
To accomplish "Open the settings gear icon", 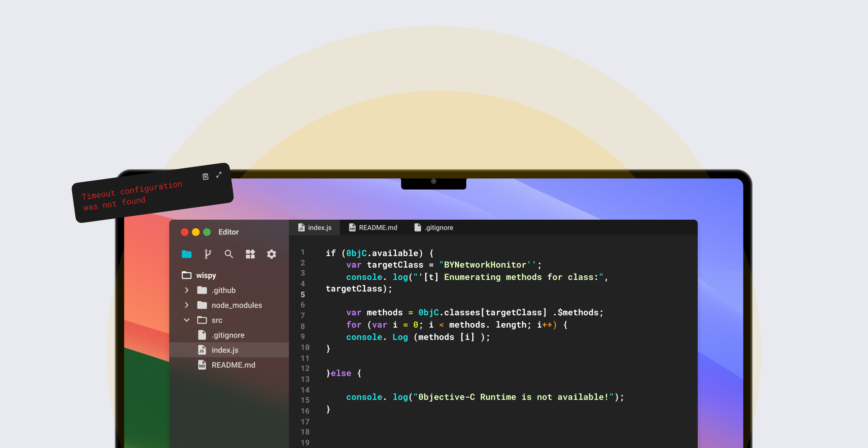I will click(x=271, y=254).
